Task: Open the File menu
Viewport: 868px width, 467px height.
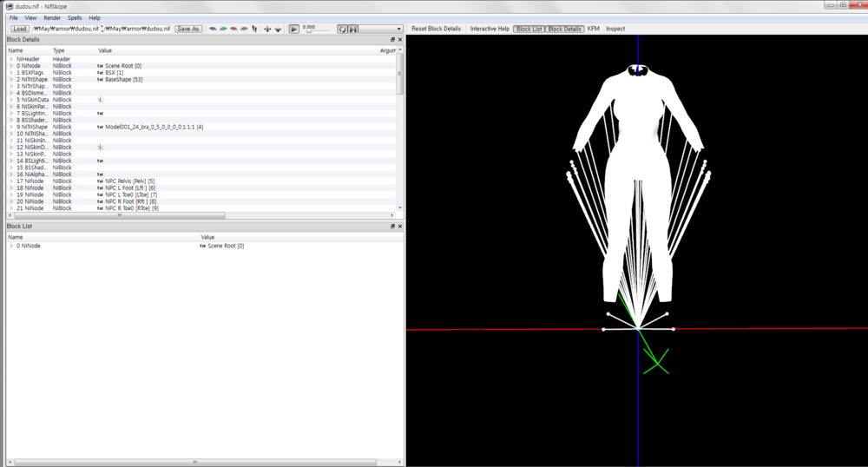Action: pyautogui.click(x=14, y=17)
